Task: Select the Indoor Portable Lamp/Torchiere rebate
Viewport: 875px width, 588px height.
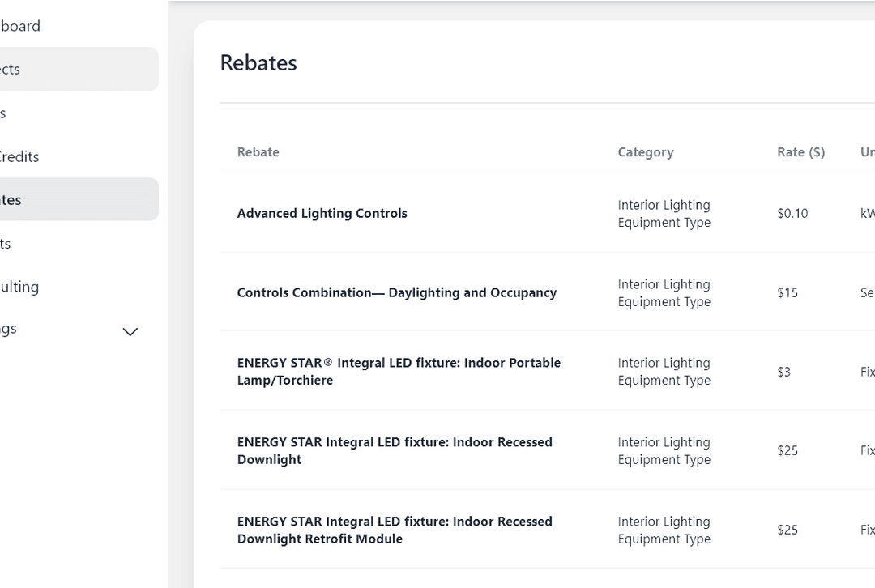Action: pyautogui.click(x=399, y=372)
